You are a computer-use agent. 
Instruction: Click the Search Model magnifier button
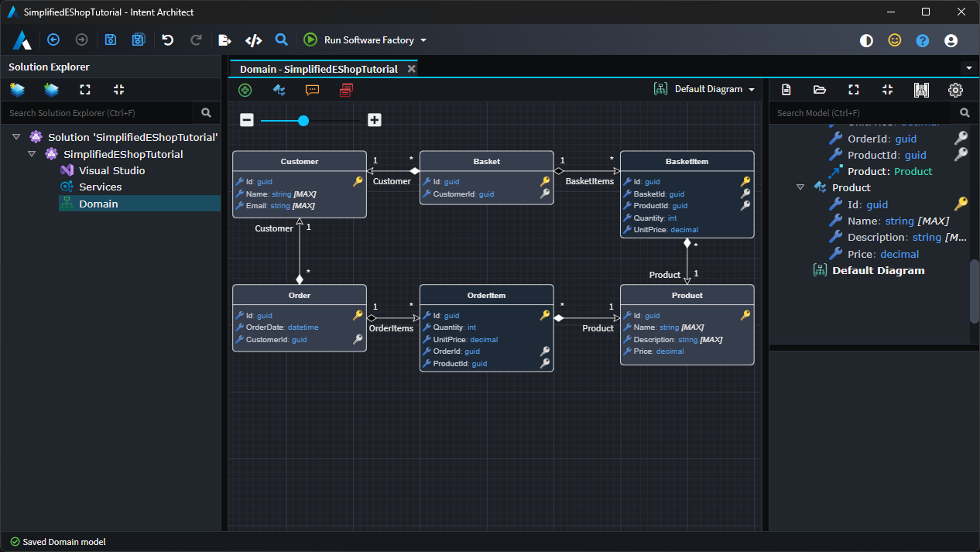coord(965,112)
